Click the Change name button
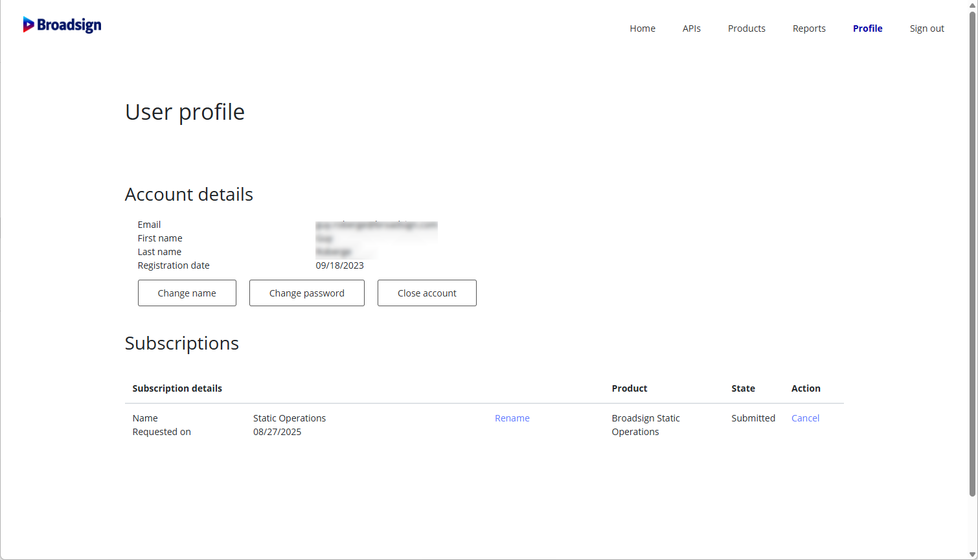Image resolution: width=978 pixels, height=560 pixels. [187, 293]
